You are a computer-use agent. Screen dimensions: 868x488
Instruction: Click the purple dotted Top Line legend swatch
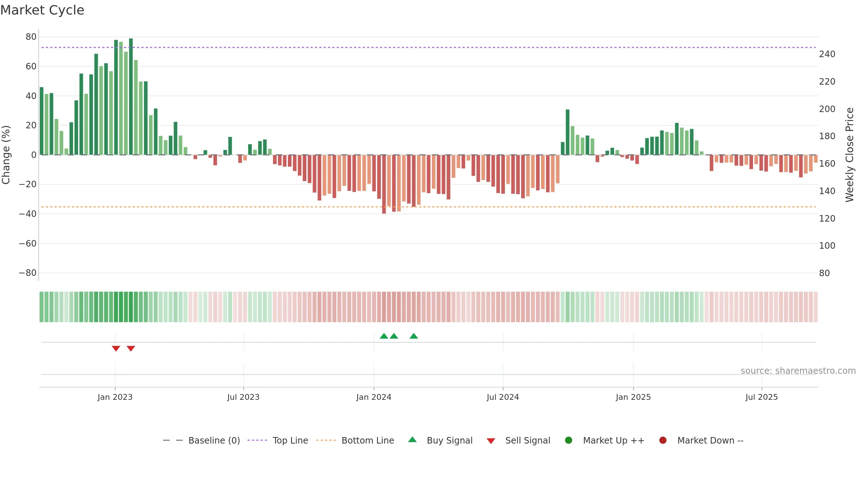coord(257,440)
